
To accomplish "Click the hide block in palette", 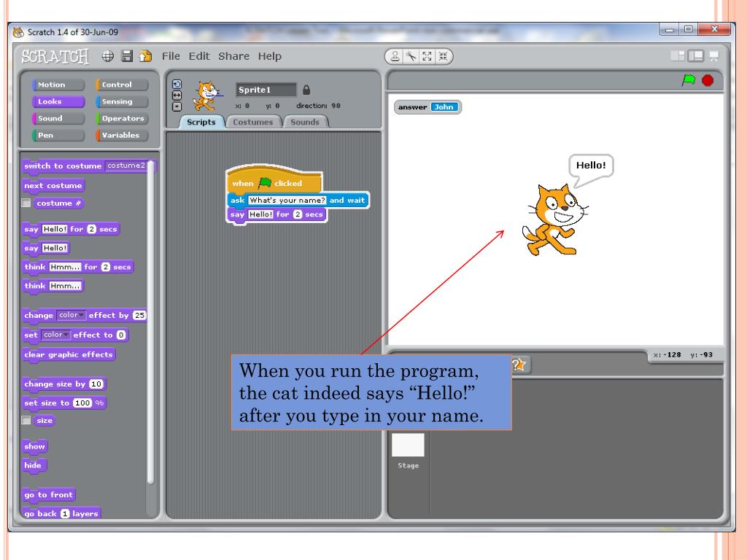I will [x=34, y=465].
